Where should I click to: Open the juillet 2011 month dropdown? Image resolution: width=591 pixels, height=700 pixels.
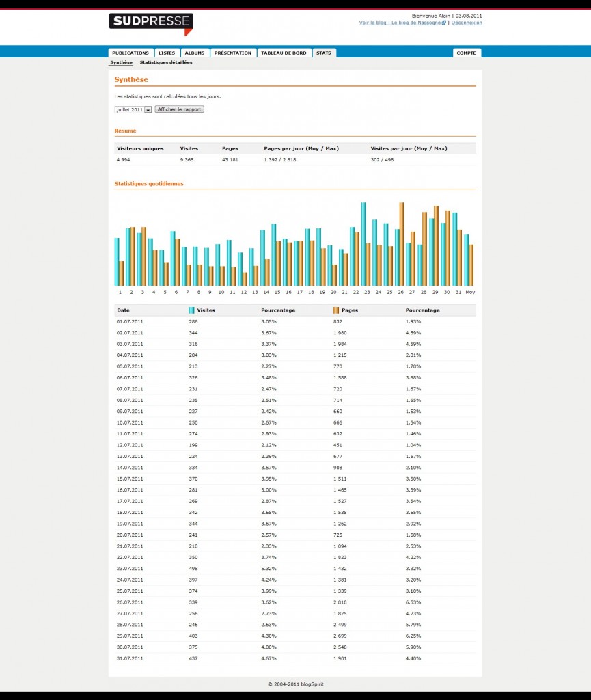[133, 110]
